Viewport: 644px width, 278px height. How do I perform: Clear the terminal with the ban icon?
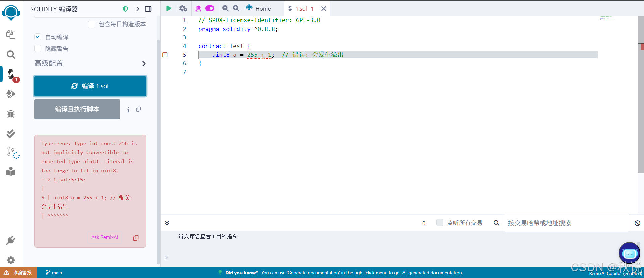pyautogui.click(x=637, y=223)
